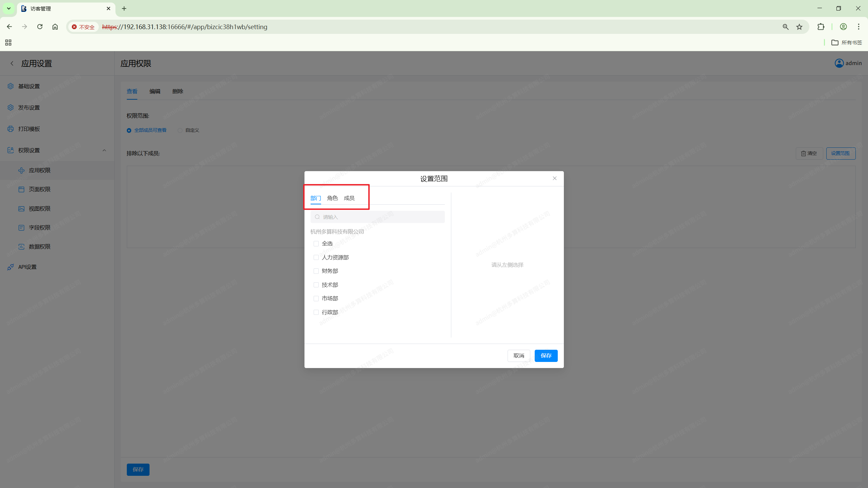
Task: Click the admin user avatar icon
Action: click(x=839, y=63)
